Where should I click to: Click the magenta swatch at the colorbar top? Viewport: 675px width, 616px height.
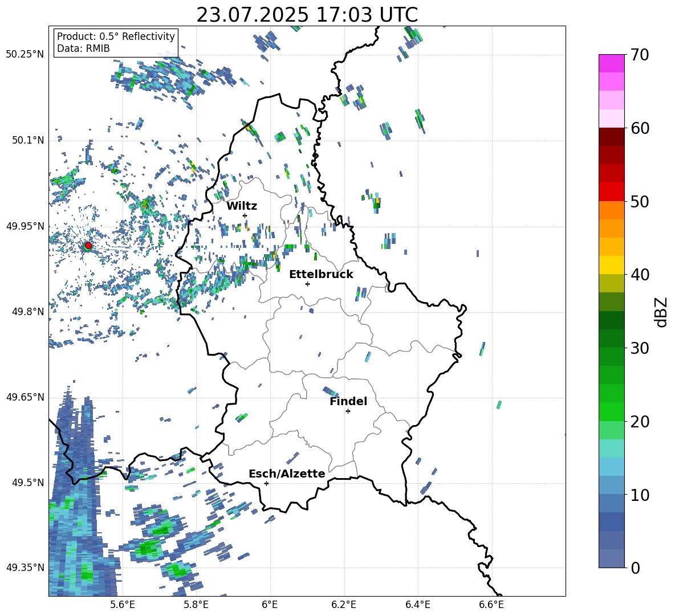point(611,63)
